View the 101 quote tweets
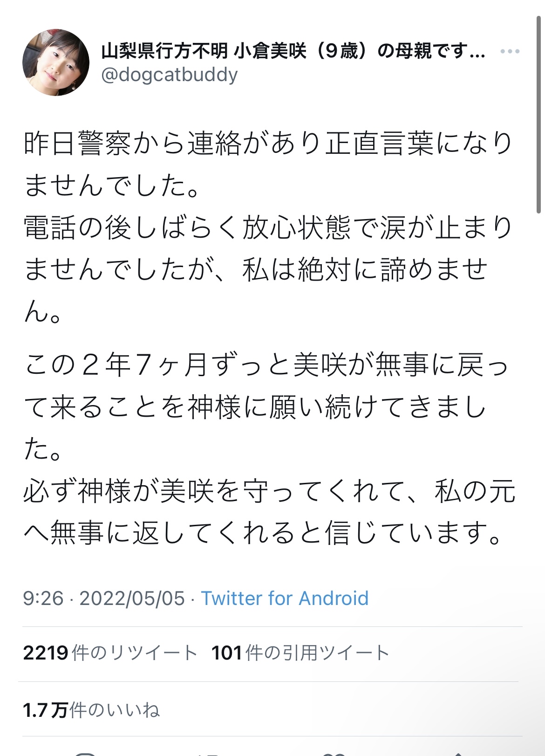 point(300,653)
